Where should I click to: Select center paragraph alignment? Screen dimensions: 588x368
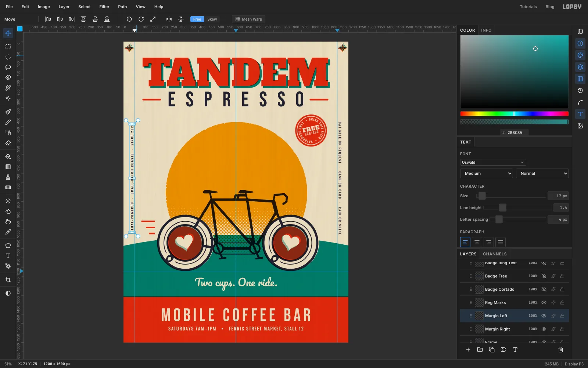pos(477,242)
